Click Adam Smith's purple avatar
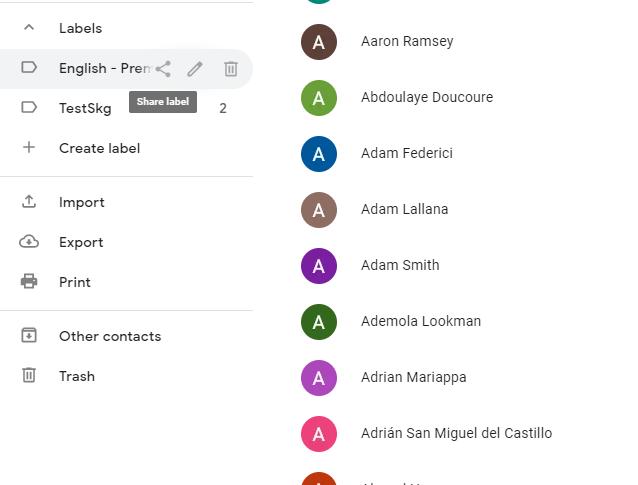Viewport: 638px width, 485px height. pyautogui.click(x=318, y=265)
